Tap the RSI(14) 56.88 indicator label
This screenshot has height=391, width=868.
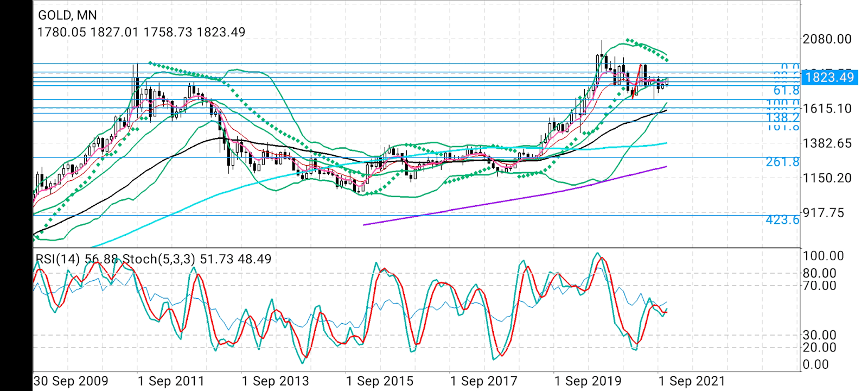pos(76,259)
